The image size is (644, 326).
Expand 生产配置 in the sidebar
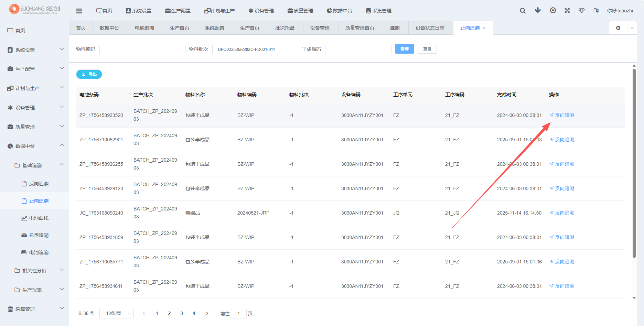(34, 69)
